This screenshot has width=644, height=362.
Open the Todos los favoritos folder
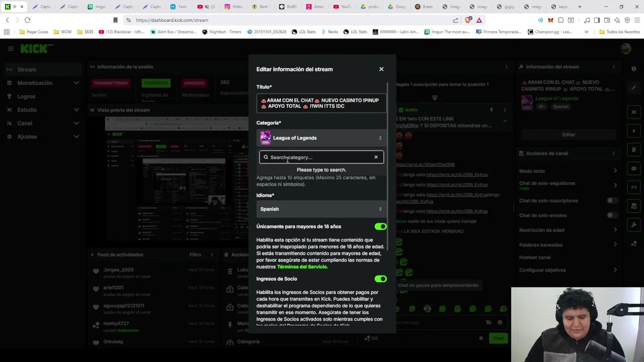click(x=619, y=32)
